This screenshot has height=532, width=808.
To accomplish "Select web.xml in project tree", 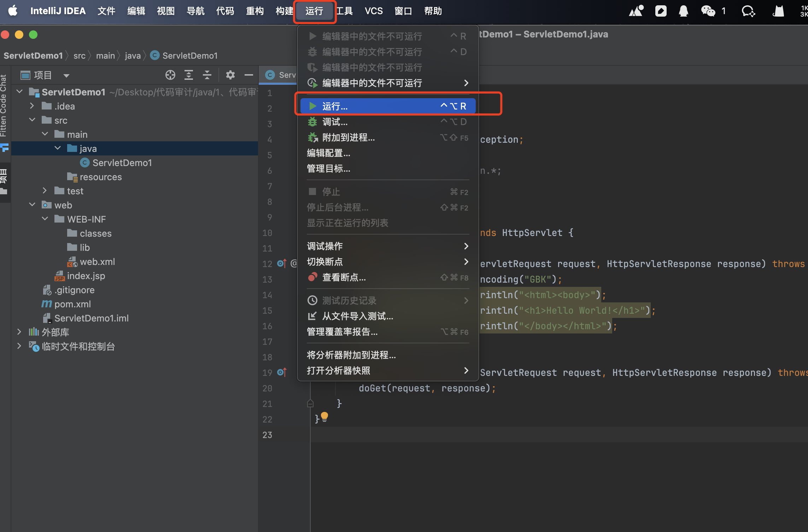I will coord(97,261).
